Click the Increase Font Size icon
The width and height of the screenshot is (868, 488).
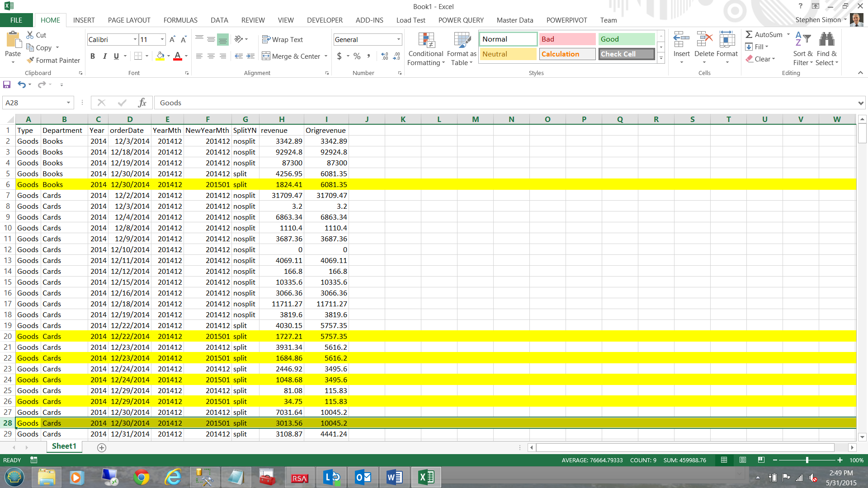point(172,40)
